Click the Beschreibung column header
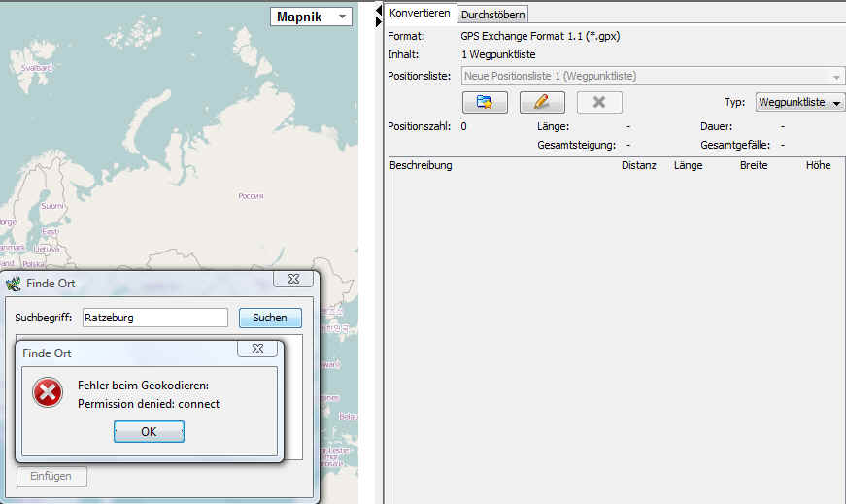The height and width of the screenshot is (504, 846). click(x=421, y=165)
